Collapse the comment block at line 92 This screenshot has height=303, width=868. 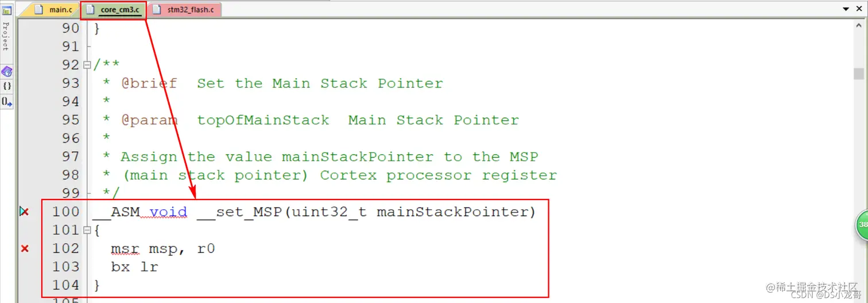(x=87, y=65)
